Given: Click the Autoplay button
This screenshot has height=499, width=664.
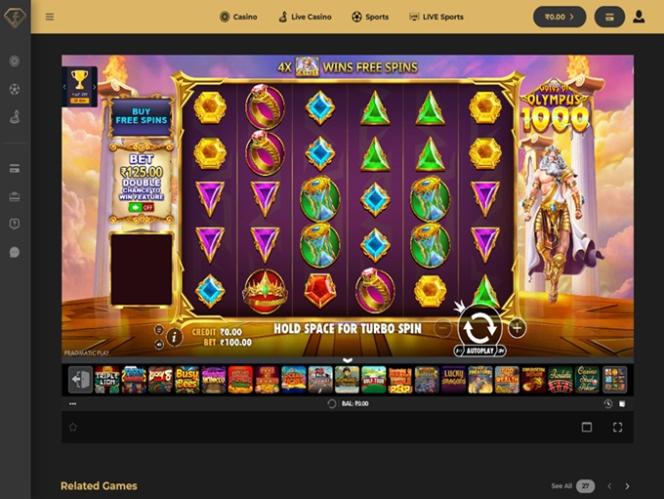Looking at the screenshot, I should pyautogui.click(x=480, y=351).
